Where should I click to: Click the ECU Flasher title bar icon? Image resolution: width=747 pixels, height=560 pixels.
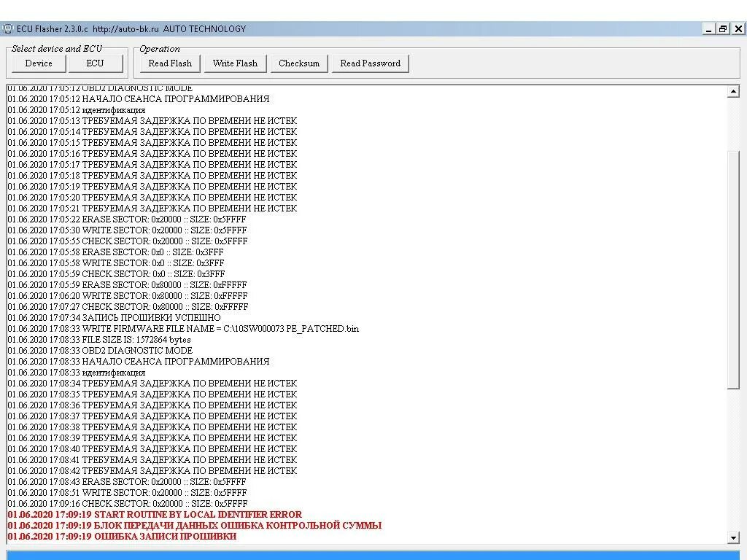click(x=7, y=28)
